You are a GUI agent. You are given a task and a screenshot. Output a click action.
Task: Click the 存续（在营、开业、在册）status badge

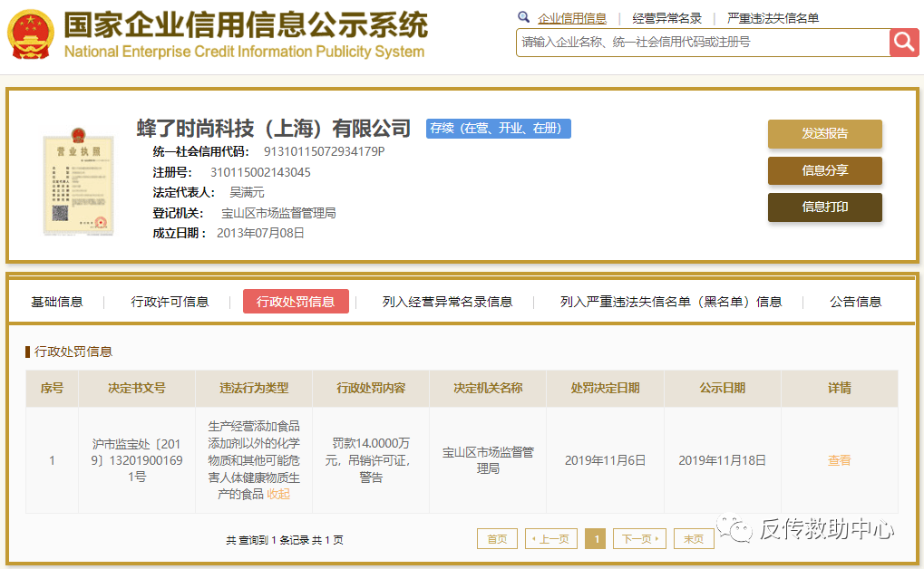(x=499, y=129)
